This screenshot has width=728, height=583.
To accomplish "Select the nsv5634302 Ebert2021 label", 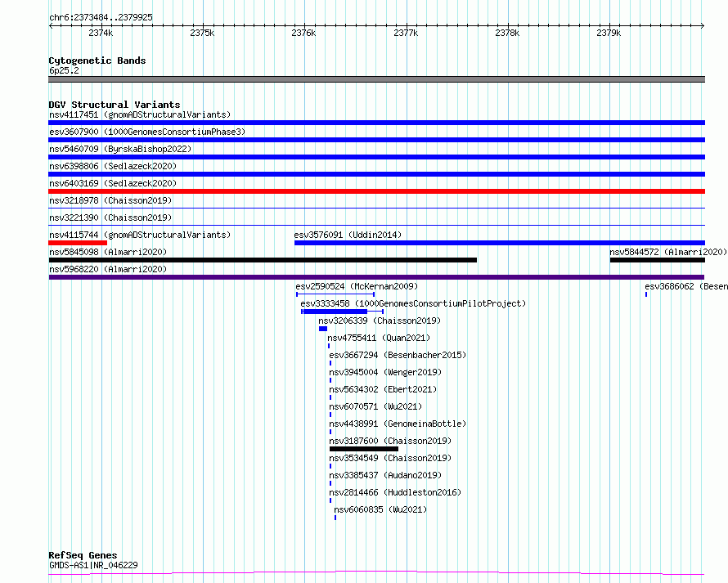I will point(383,389).
